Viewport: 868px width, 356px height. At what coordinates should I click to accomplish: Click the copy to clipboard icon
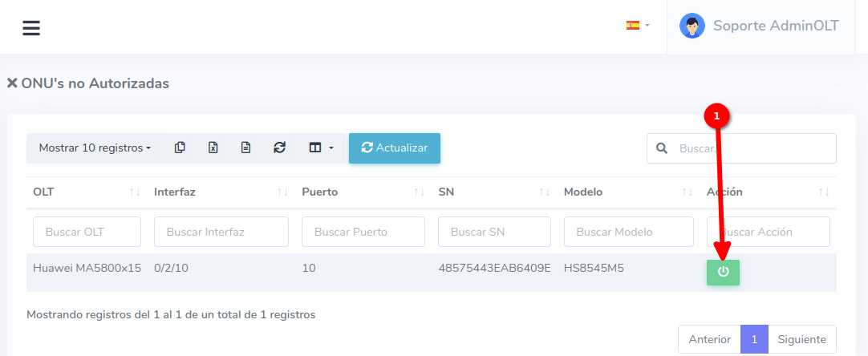click(180, 148)
